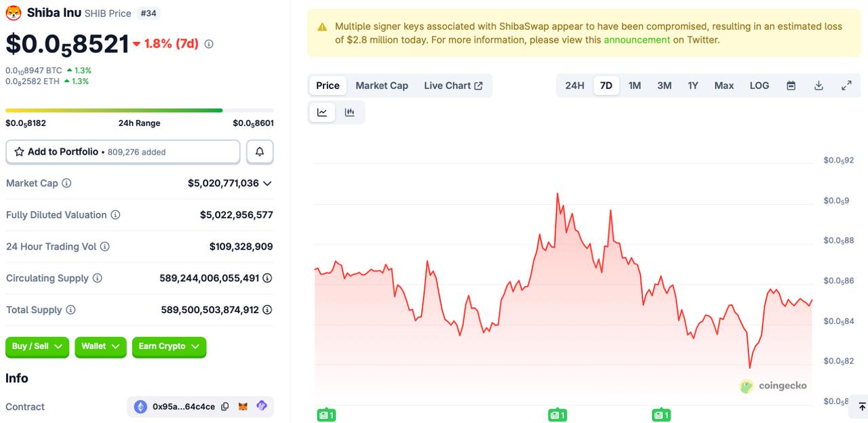Viewport: 868px width, 423px height.
Task: Open the Buy / Sell dropdown
Action: (37, 346)
